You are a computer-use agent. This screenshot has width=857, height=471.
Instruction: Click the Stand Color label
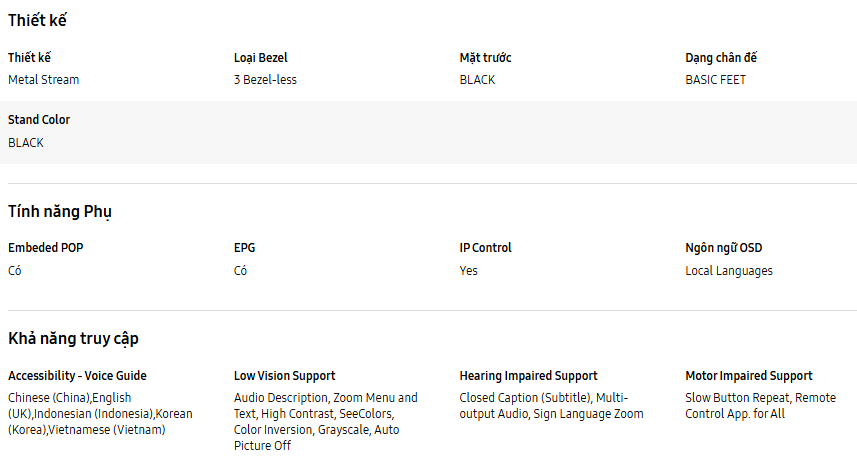coord(39,120)
